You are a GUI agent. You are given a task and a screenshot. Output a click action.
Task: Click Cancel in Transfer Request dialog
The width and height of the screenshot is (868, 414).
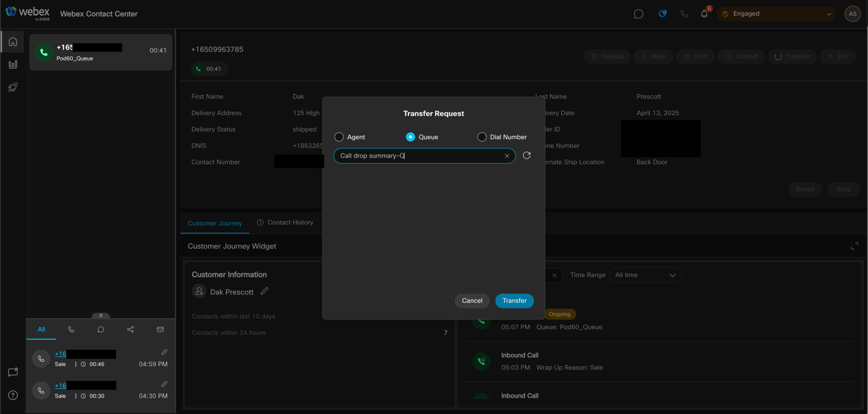click(472, 301)
